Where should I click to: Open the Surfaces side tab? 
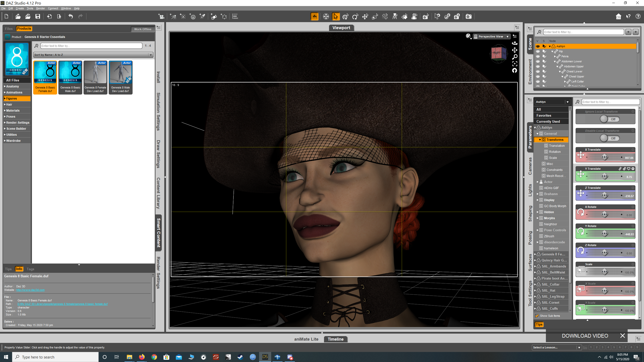pyautogui.click(x=530, y=262)
